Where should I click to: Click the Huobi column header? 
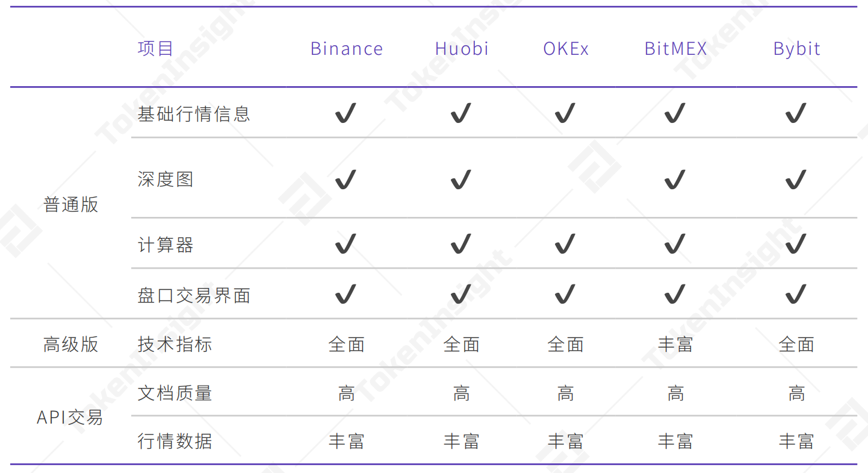[x=462, y=49]
